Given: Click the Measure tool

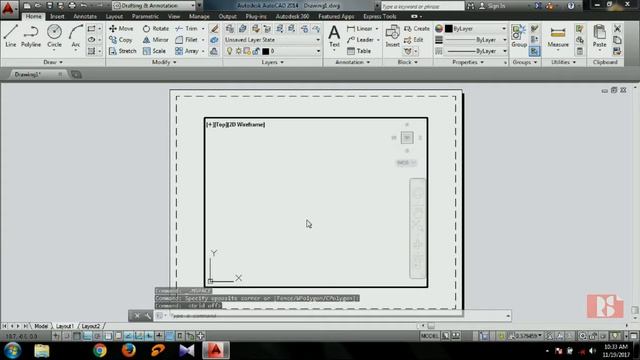Looking at the screenshot, I should pos(558,37).
